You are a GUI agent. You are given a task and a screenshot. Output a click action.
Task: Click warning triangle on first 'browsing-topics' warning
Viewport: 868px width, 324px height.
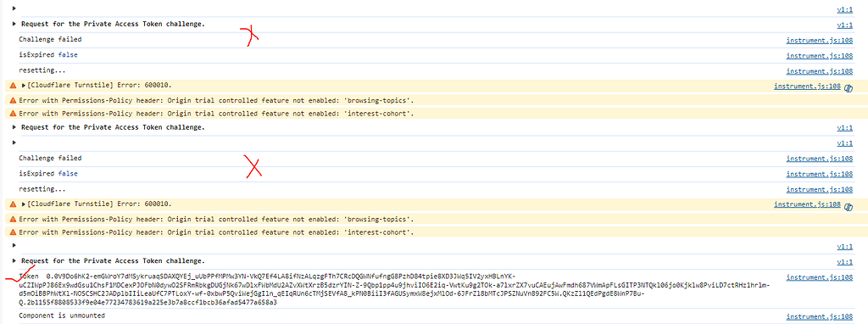point(13,101)
